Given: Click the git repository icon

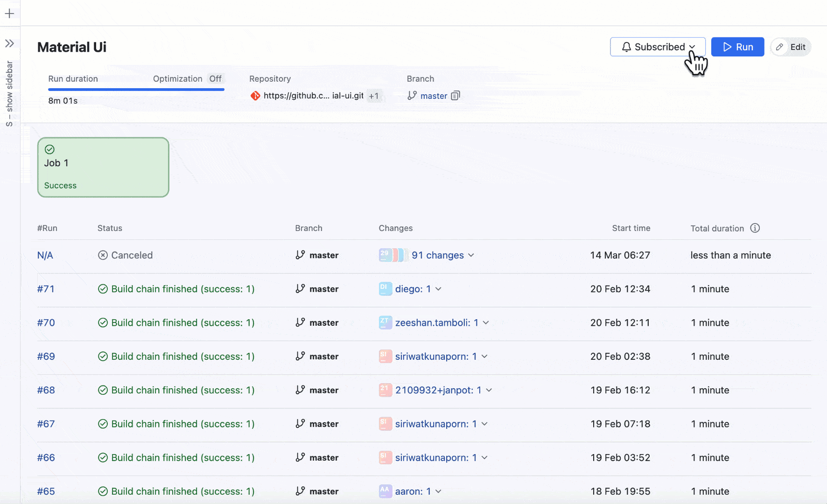Looking at the screenshot, I should 255,96.
